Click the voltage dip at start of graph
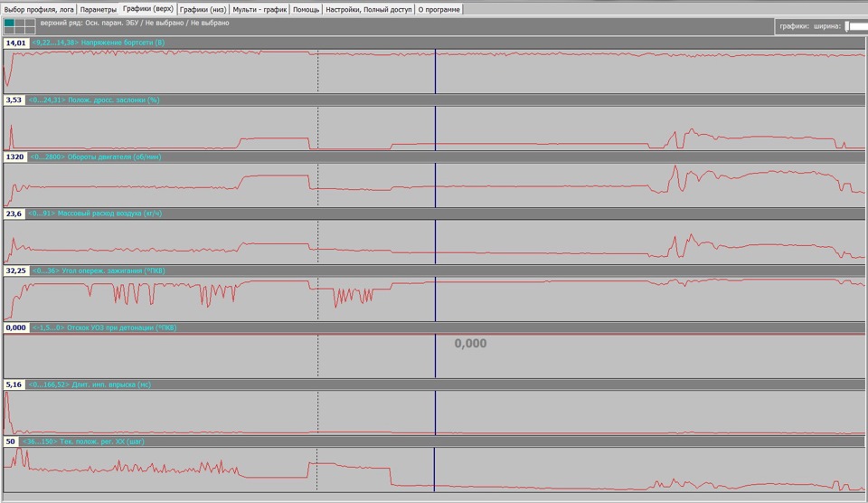Viewport: 868px width, 503px height. point(7,83)
